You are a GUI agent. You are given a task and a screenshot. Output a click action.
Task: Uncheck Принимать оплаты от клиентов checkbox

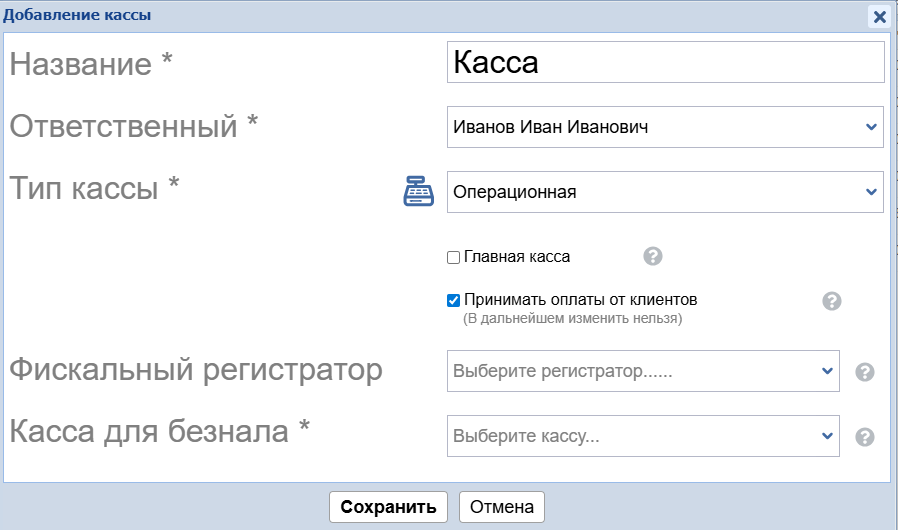pos(453,299)
